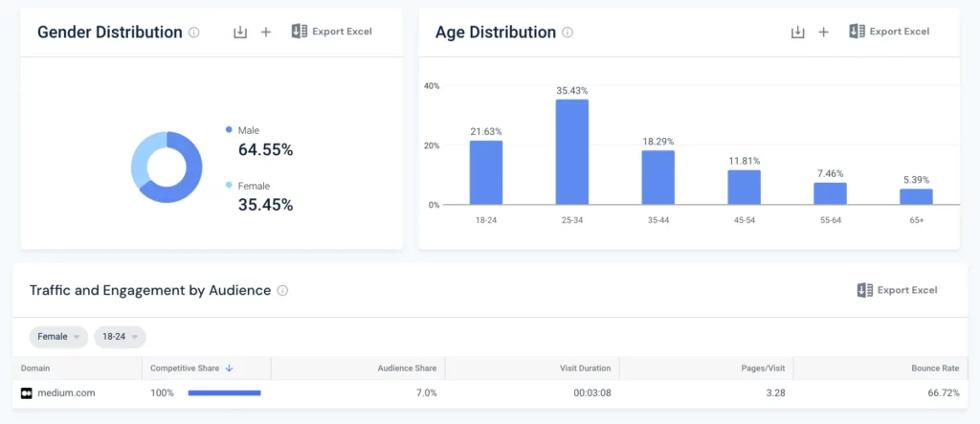Open the 18-24 age filter dropdown
Viewport: 980px width, 424px height.
(120, 337)
